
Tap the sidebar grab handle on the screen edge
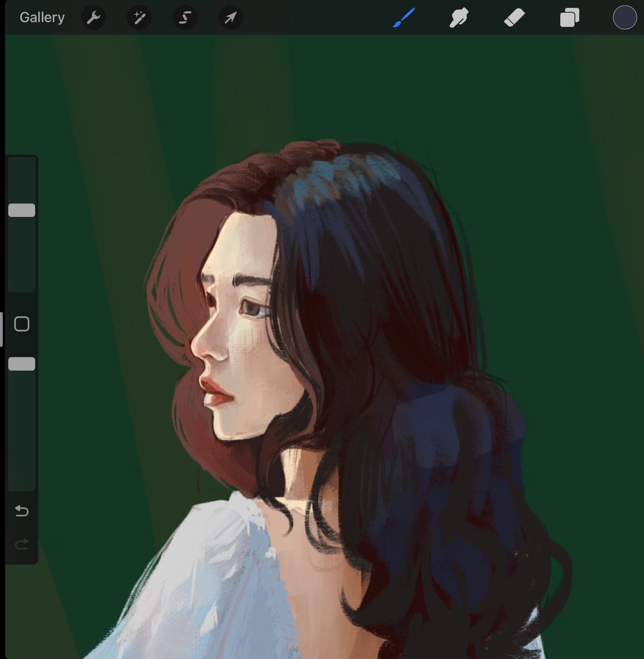(x=2, y=329)
